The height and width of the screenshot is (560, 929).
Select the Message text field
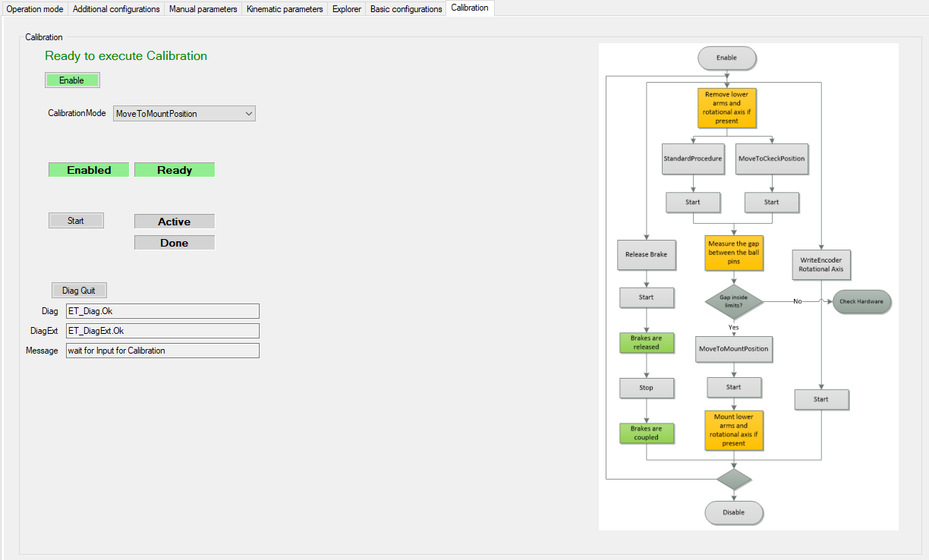click(162, 351)
